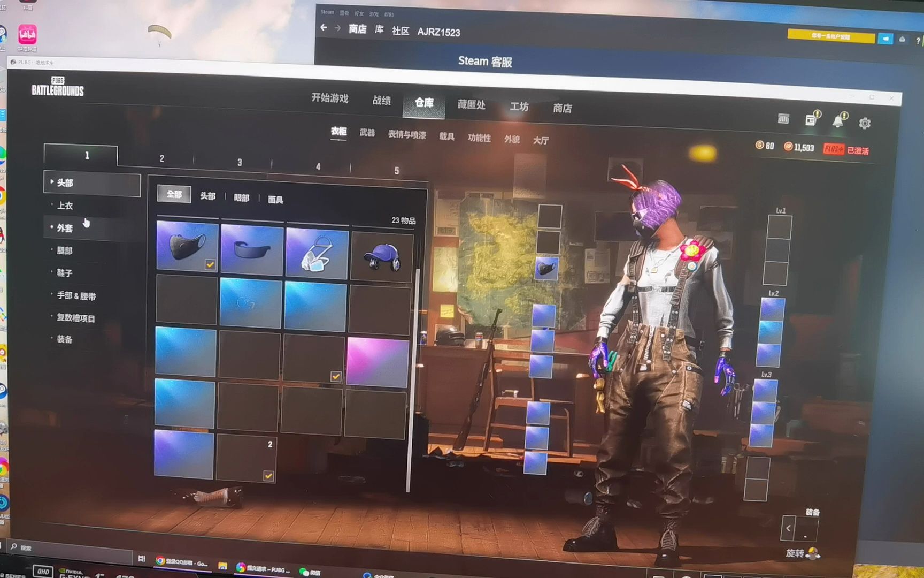Click the rotate character icon
Image resolution: width=924 pixels, height=578 pixels.
click(813, 553)
